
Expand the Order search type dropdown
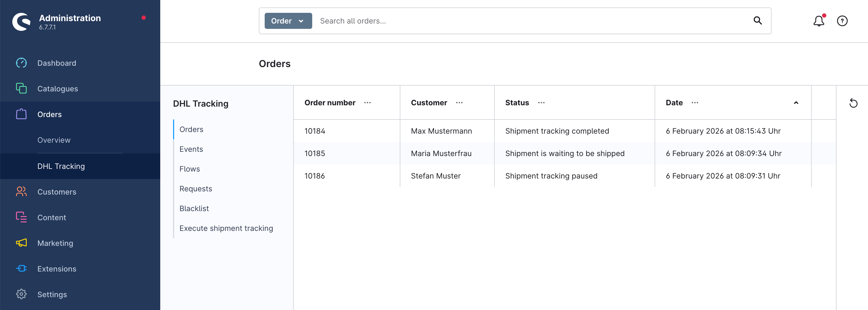[x=288, y=21]
